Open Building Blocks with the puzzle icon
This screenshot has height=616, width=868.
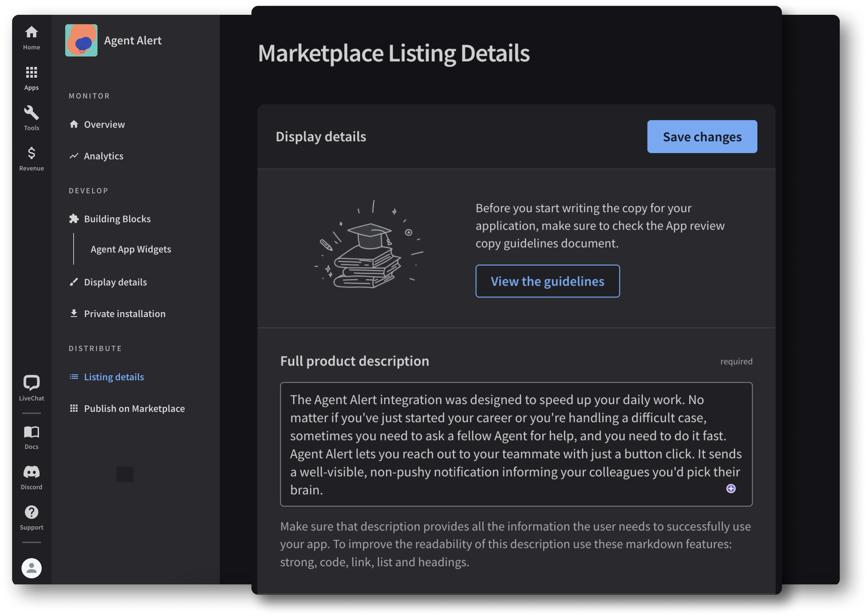point(117,219)
